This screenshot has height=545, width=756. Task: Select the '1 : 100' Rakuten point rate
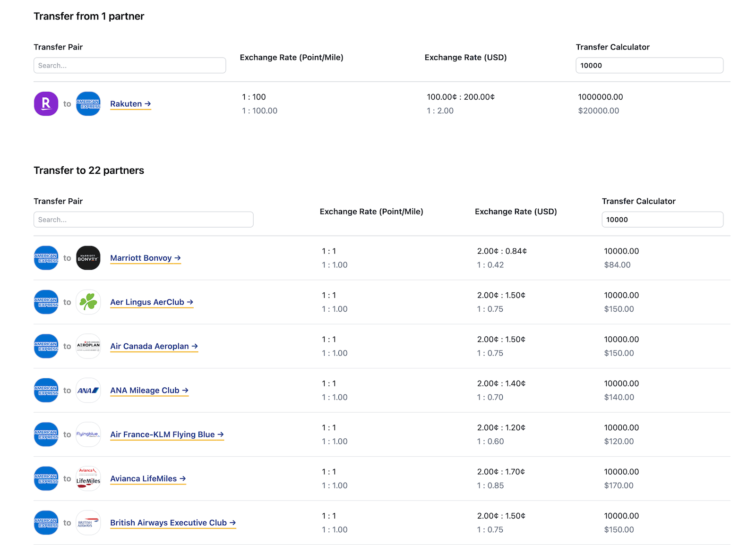coord(254,97)
